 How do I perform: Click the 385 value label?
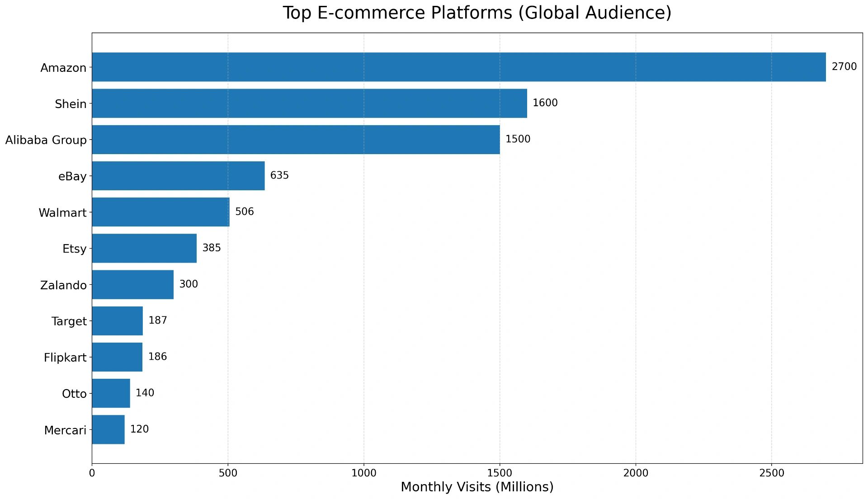tap(212, 248)
